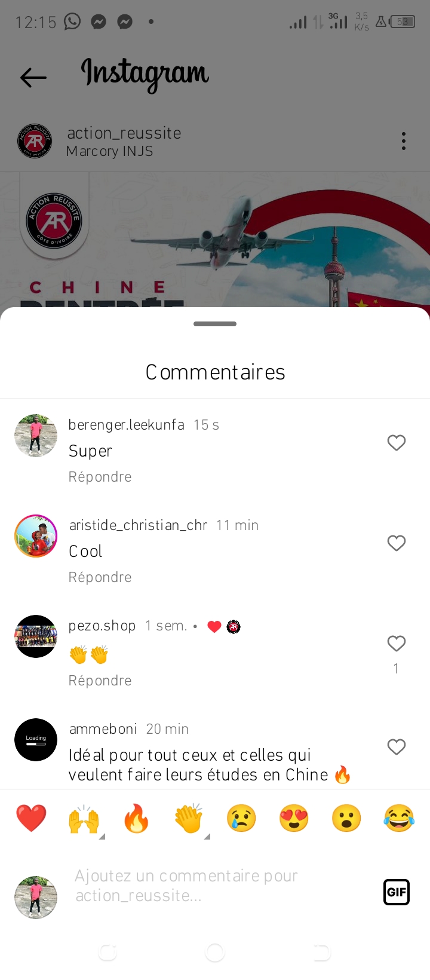Like berenger.leekunfa's "Super" comment
430x980 pixels.
click(397, 443)
